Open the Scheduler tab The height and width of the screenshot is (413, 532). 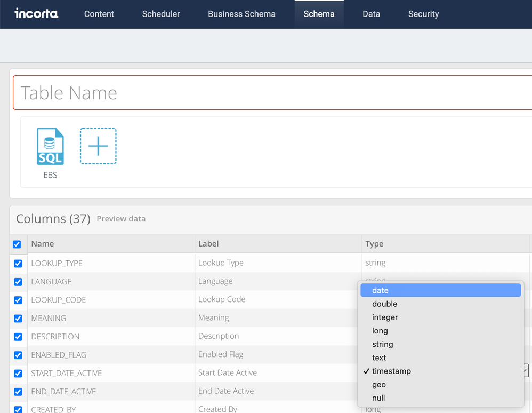pos(161,14)
